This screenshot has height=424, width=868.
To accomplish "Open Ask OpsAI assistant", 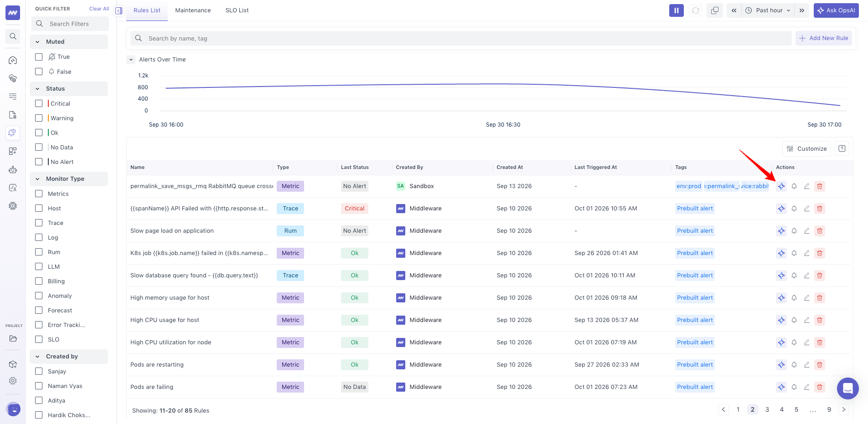I will pyautogui.click(x=836, y=10).
